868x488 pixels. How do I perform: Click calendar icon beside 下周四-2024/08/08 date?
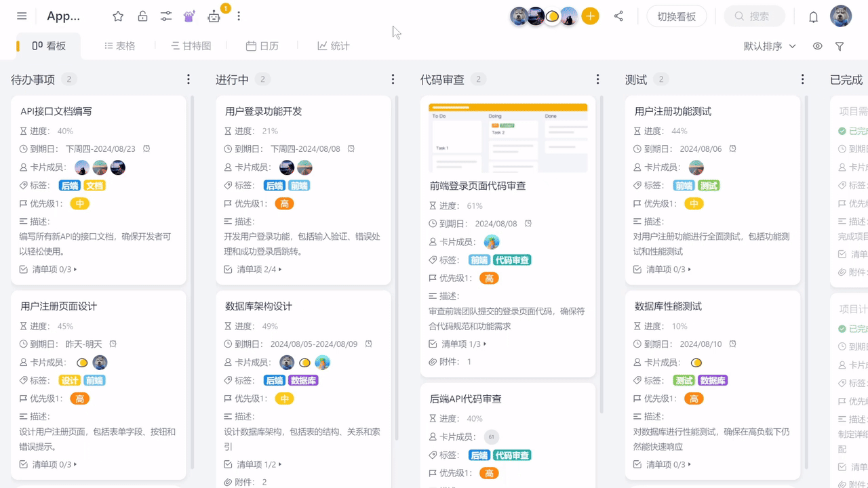point(351,148)
